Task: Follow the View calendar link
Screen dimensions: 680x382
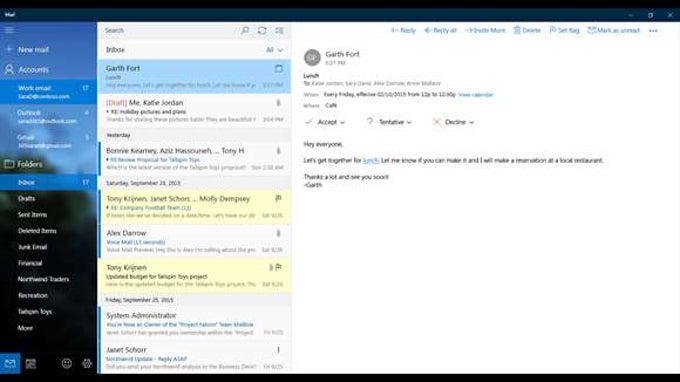Action: tap(475, 95)
